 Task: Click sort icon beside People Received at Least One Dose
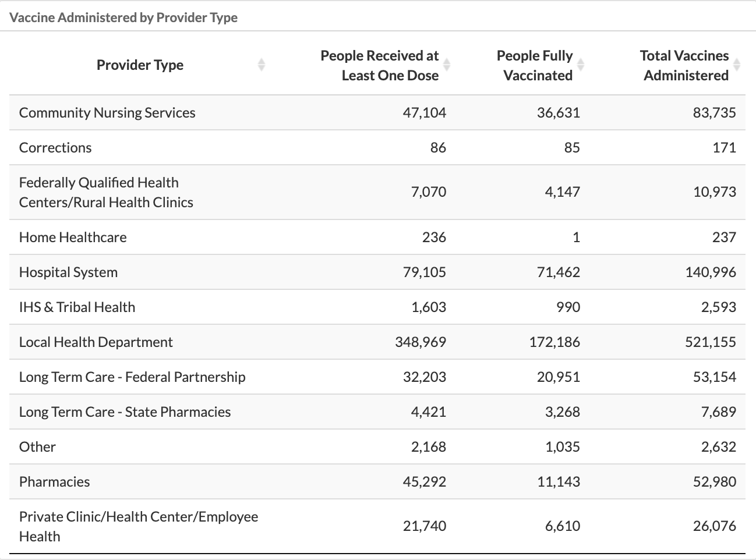(447, 65)
